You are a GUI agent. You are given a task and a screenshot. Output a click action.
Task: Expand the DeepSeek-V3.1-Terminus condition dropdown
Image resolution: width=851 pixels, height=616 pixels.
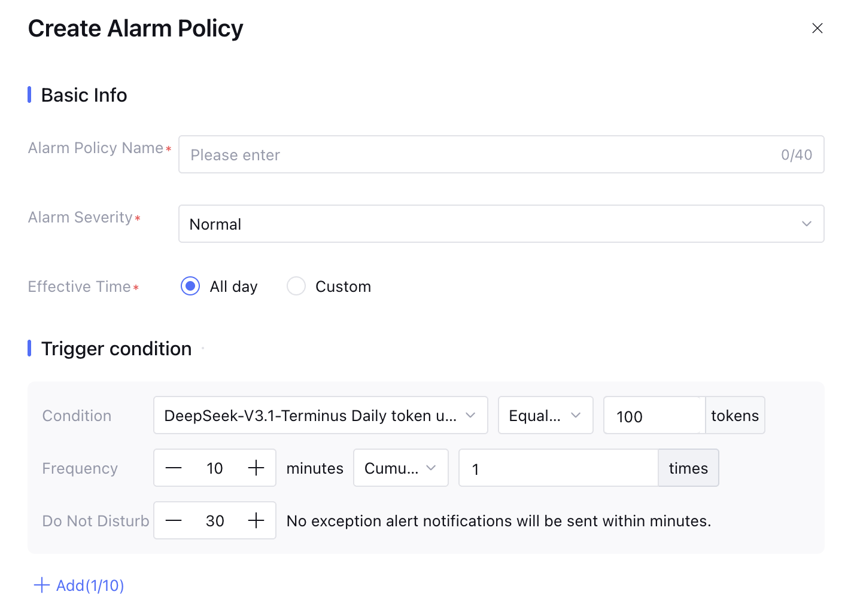tap(320, 416)
